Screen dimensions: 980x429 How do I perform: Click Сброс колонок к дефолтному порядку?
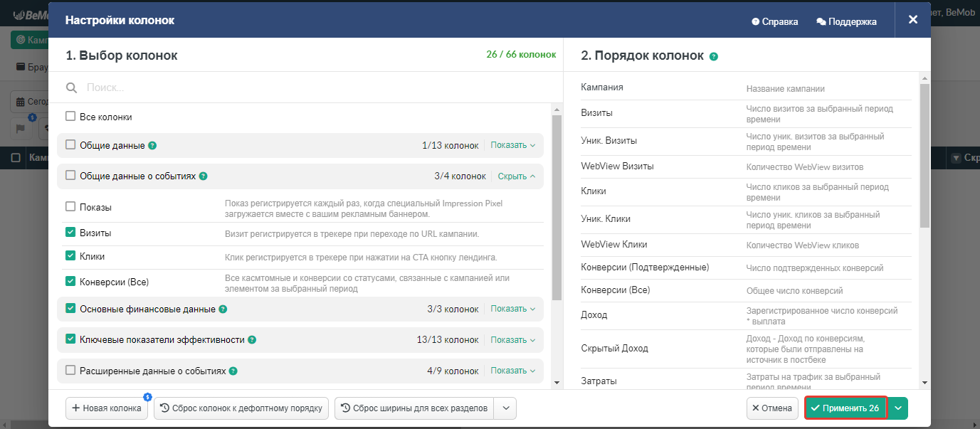pyautogui.click(x=241, y=408)
